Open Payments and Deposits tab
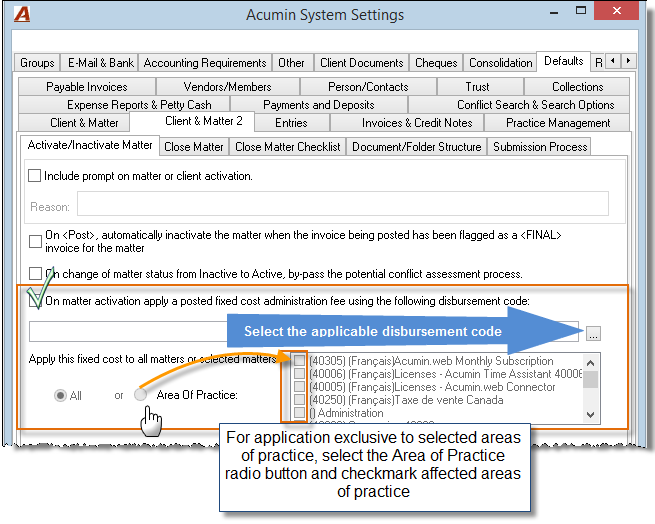 (319, 104)
